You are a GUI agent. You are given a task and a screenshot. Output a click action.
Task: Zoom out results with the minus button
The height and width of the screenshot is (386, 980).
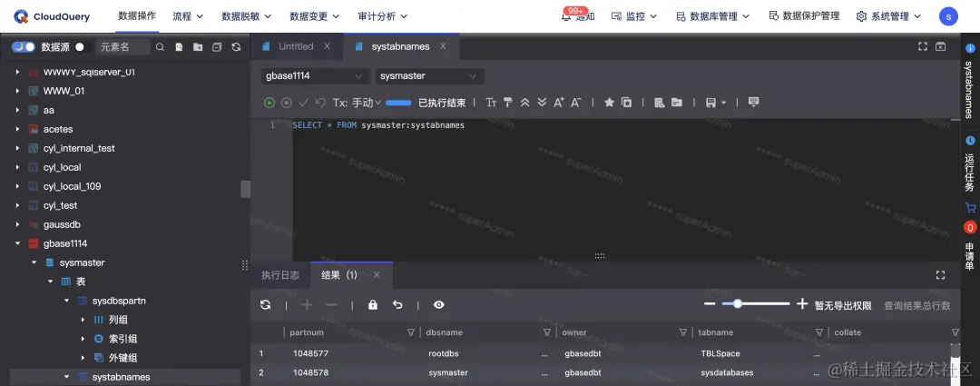coord(710,304)
